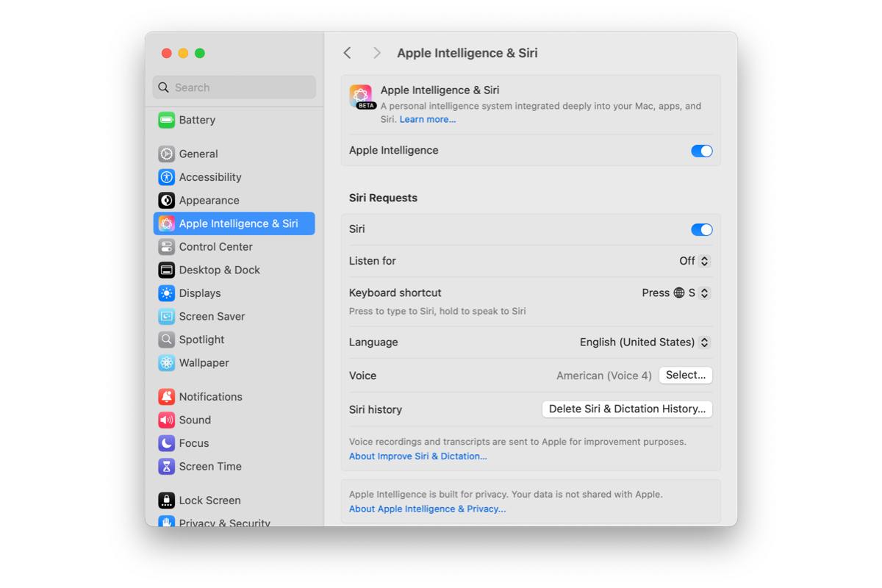Disable the Siri toggle
Image resolution: width=882 pixels, height=588 pixels.
(x=702, y=229)
